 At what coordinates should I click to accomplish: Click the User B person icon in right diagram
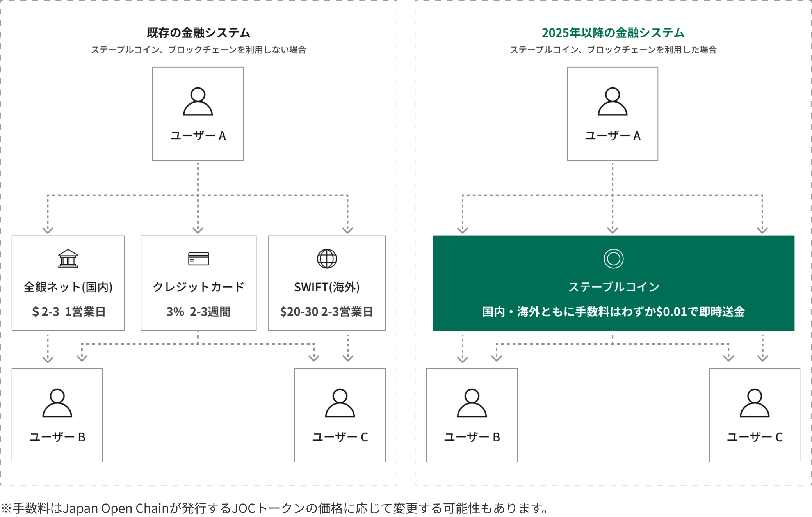[x=472, y=403]
